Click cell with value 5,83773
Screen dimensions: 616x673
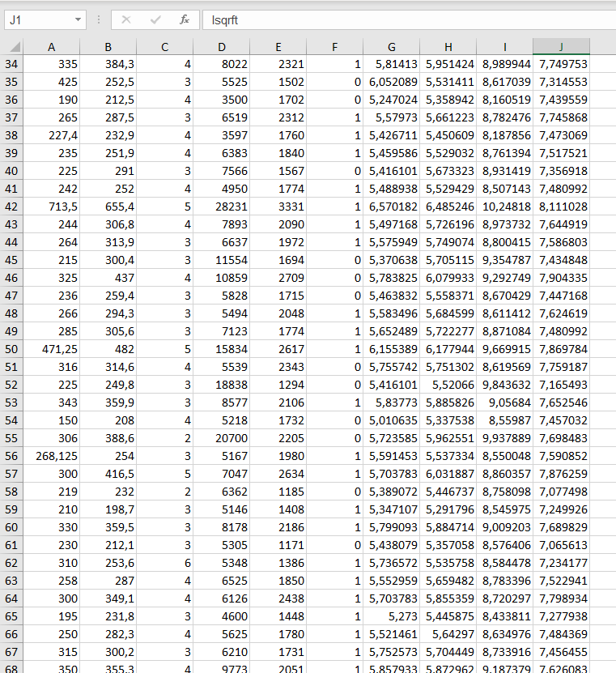click(391, 403)
